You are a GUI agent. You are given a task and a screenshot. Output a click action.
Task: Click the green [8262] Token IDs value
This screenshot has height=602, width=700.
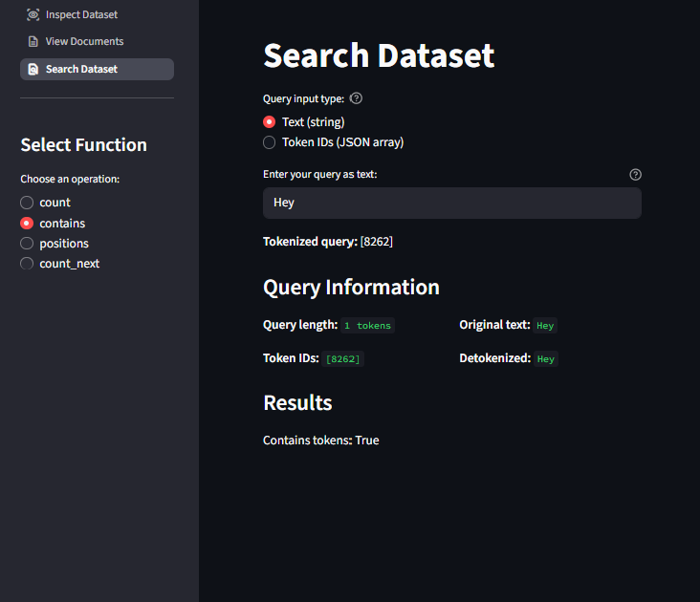pos(343,359)
